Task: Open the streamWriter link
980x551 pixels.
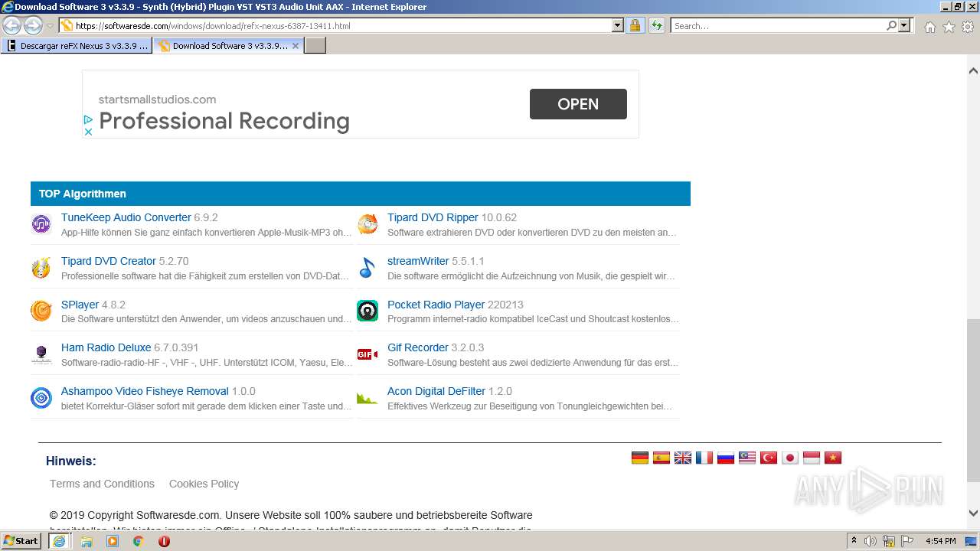Action: [x=418, y=261]
